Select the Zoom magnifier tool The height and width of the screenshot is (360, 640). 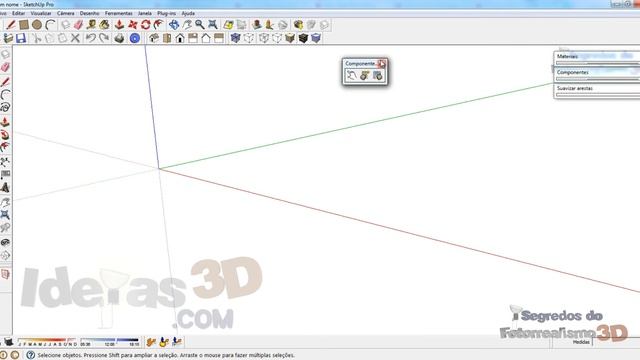tap(200, 25)
